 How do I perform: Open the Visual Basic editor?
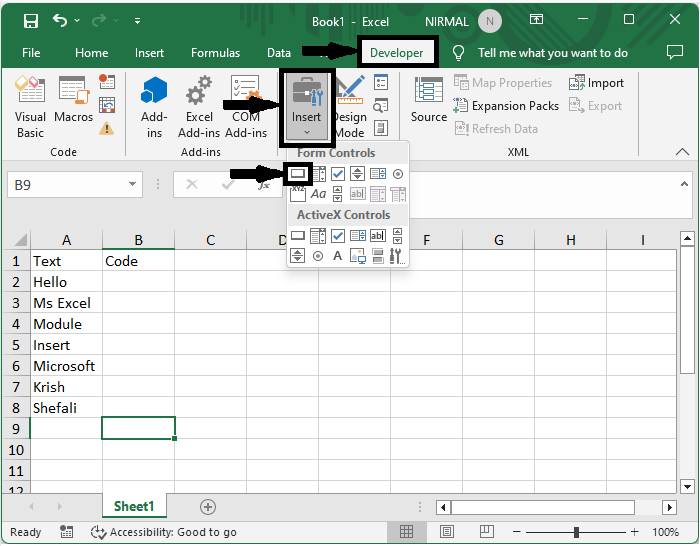point(30,107)
